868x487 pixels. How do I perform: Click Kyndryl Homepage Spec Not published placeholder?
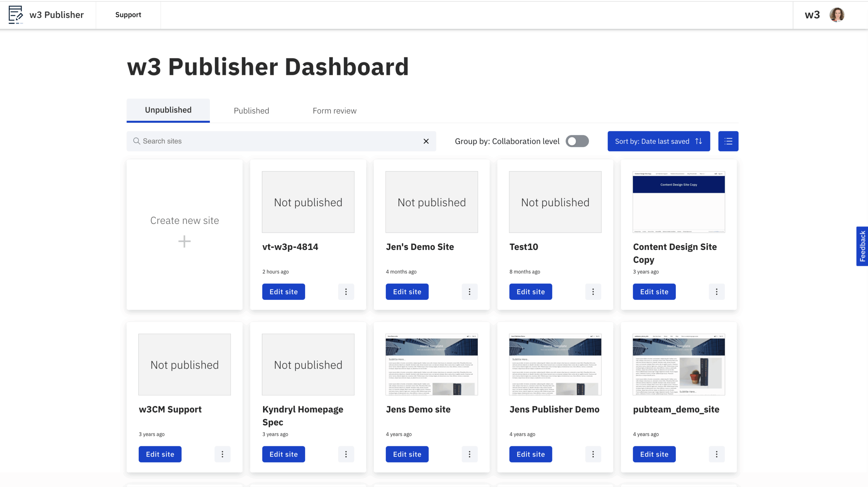coord(308,365)
